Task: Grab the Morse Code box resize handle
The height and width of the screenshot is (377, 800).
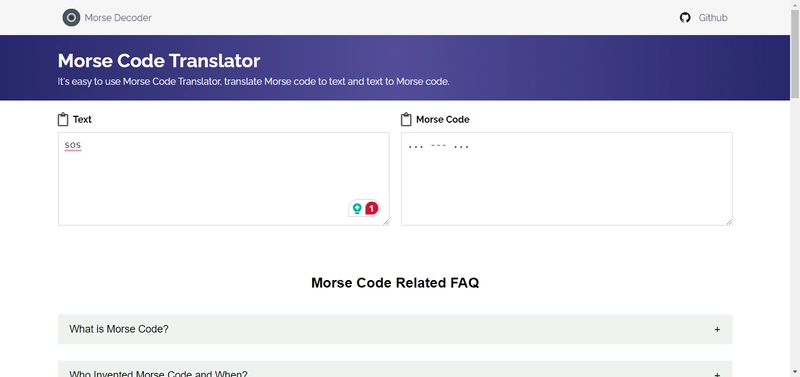Action: [730, 222]
